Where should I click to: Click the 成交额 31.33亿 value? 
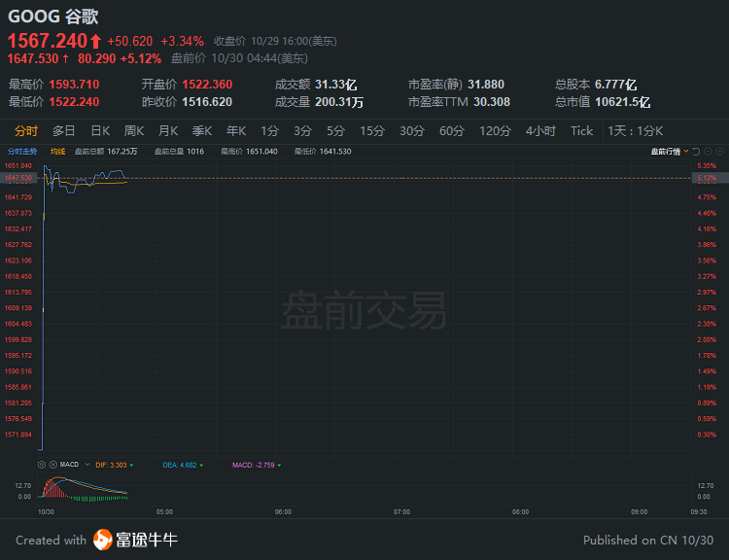[335, 85]
